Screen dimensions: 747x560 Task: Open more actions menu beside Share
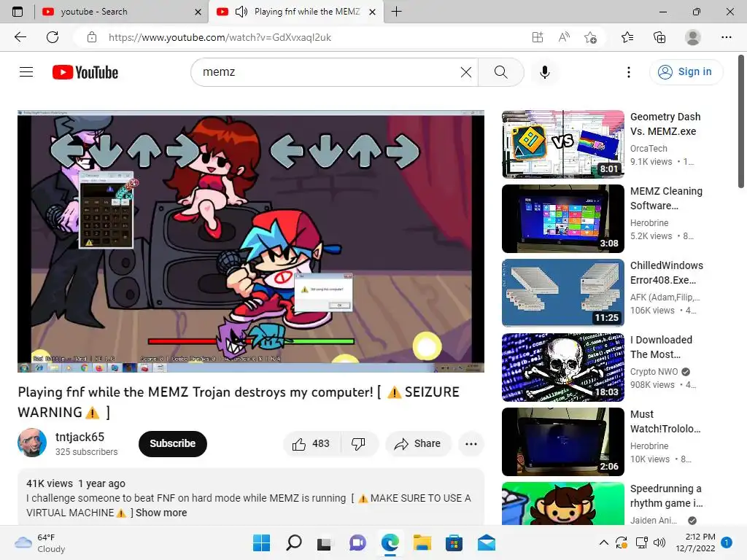471,444
